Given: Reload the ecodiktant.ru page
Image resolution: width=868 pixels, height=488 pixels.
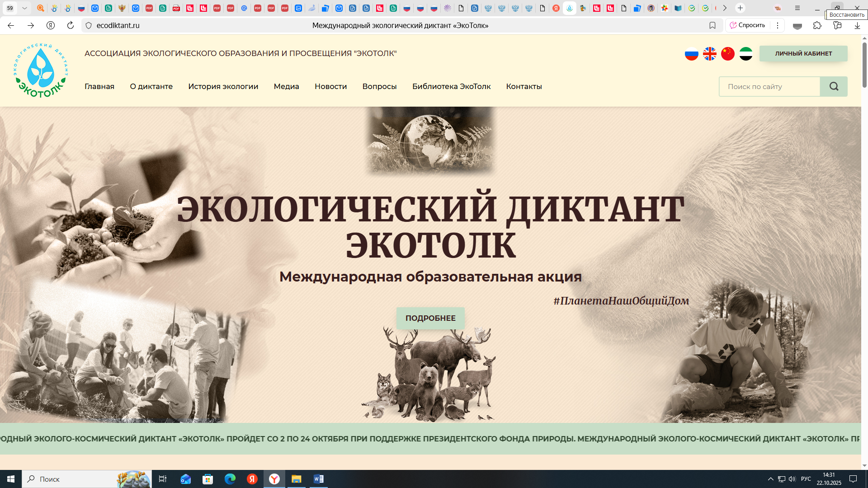Looking at the screenshot, I should tap(71, 25).
